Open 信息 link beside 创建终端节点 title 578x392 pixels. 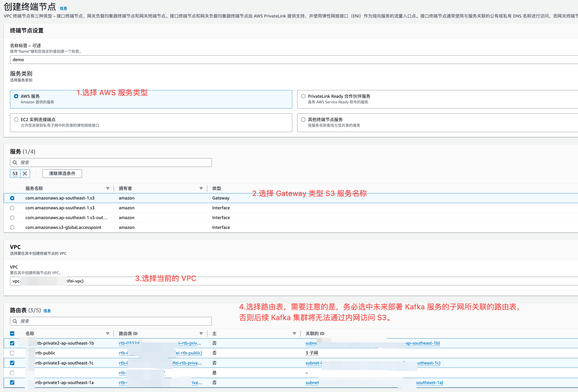[63, 8]
